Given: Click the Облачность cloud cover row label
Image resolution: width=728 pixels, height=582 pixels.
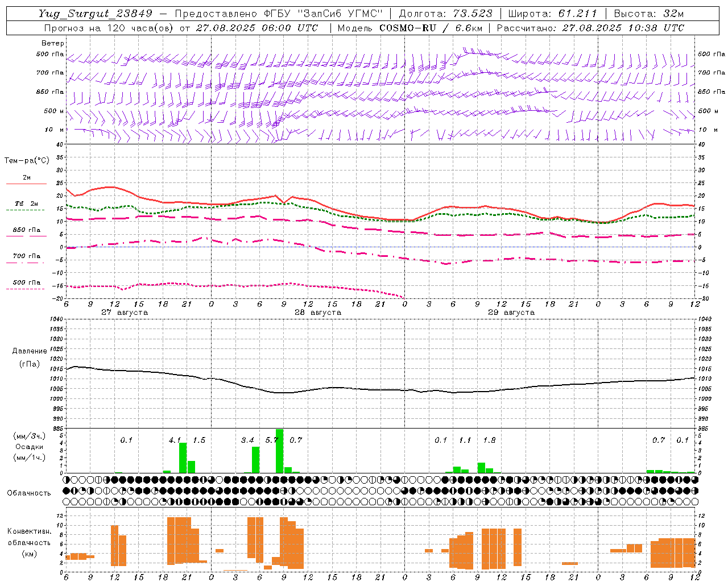Looking at the screenshot, I should coord(29,493).
